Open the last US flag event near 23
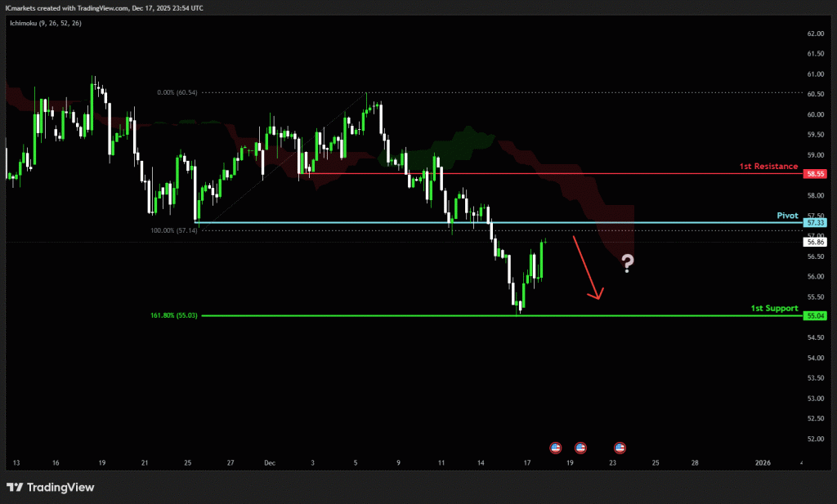 (620, 448)
